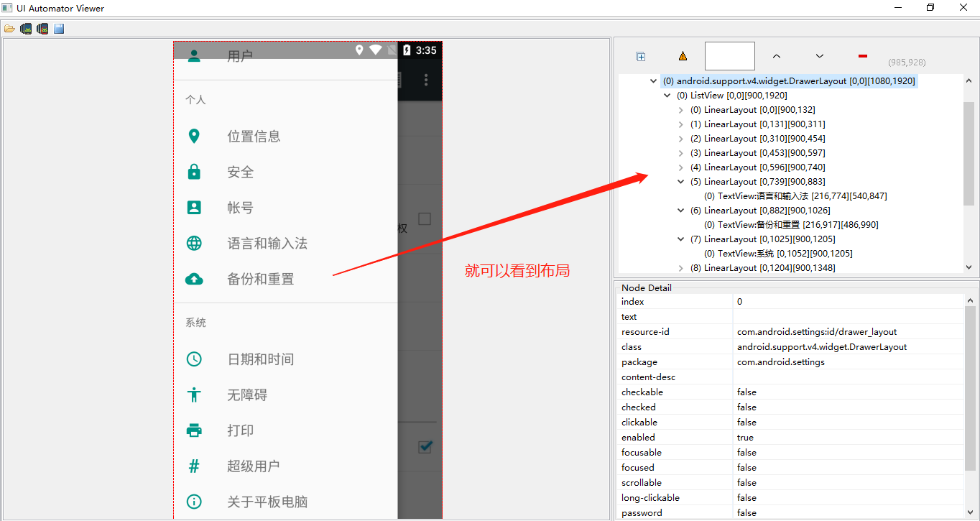The width and height of the screenshot is (980, 521).
Task: Click the tree scrollbar down arrow
Action: 969,267
